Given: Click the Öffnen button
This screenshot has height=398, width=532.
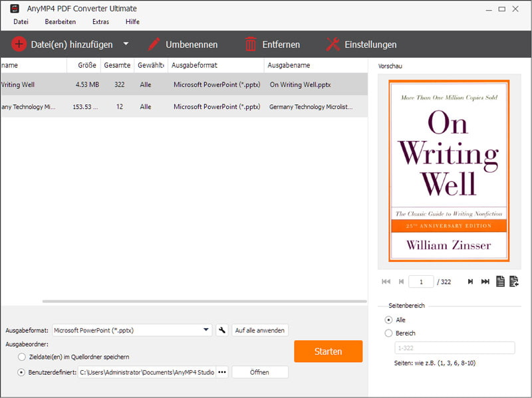Looking at the screenshot, I should 260,372.
